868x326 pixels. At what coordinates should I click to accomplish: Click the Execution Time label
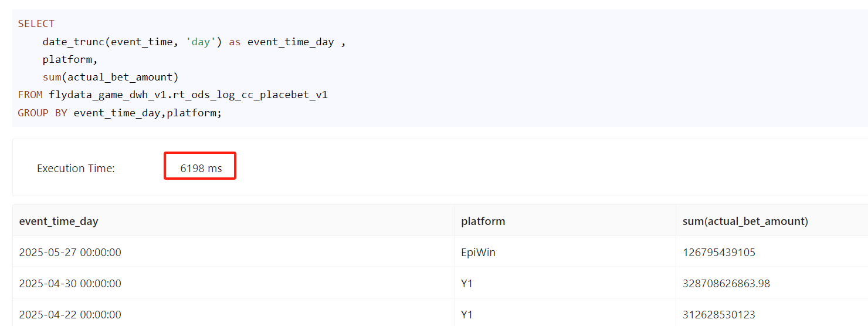[76, 169]
